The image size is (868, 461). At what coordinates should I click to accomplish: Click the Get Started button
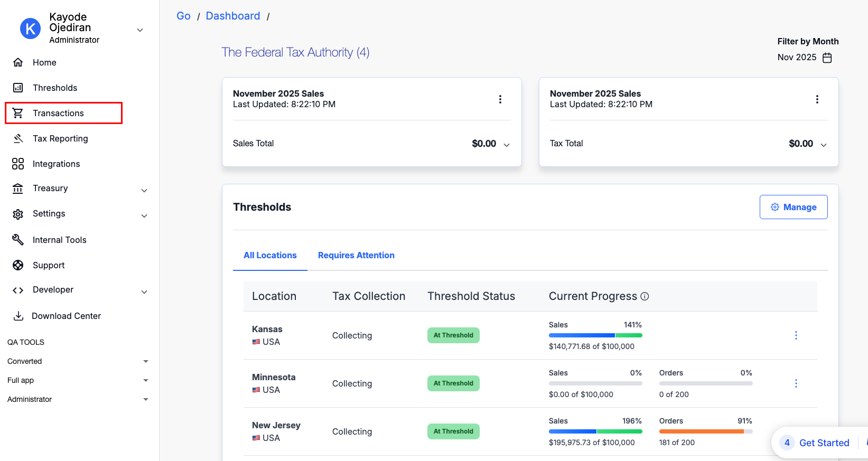coord(824,443)
